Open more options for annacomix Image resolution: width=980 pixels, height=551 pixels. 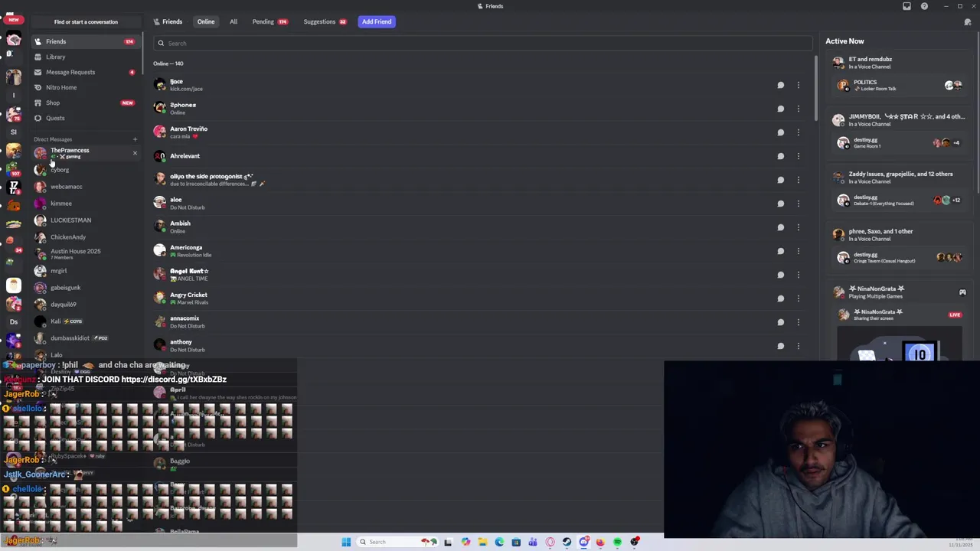point(798,322)
